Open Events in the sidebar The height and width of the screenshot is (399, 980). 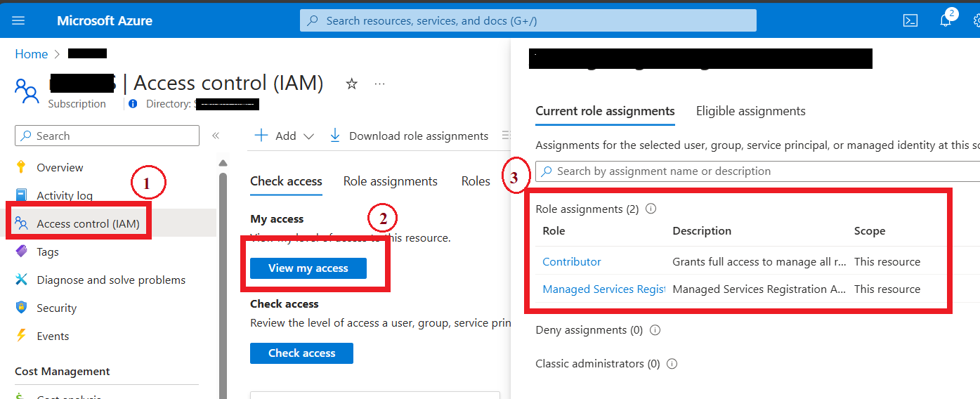(x=53, y=336)
